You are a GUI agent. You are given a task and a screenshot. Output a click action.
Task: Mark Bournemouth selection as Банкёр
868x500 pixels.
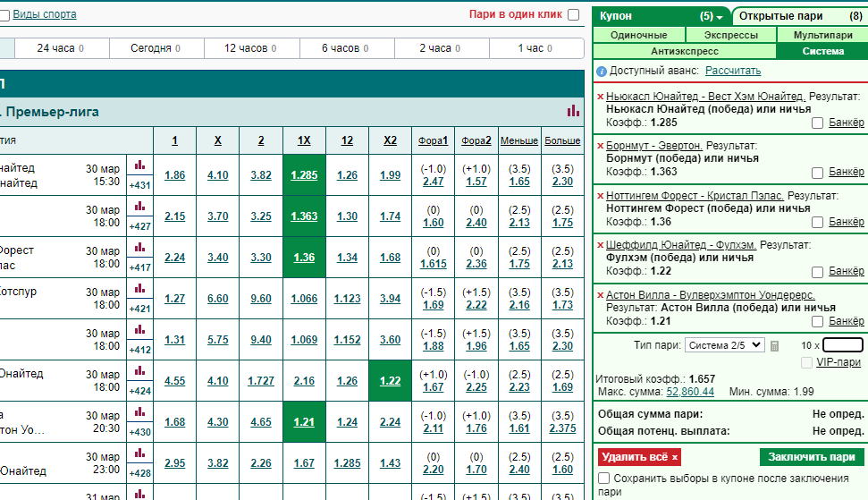click(817, 173)
